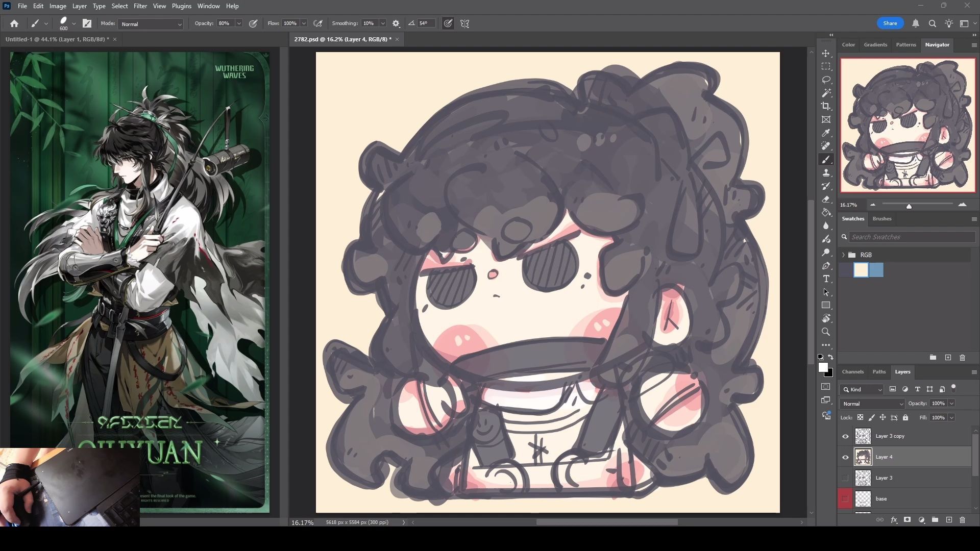
Task: Open the layer blend mode dropdown
Action: point(872,404)
